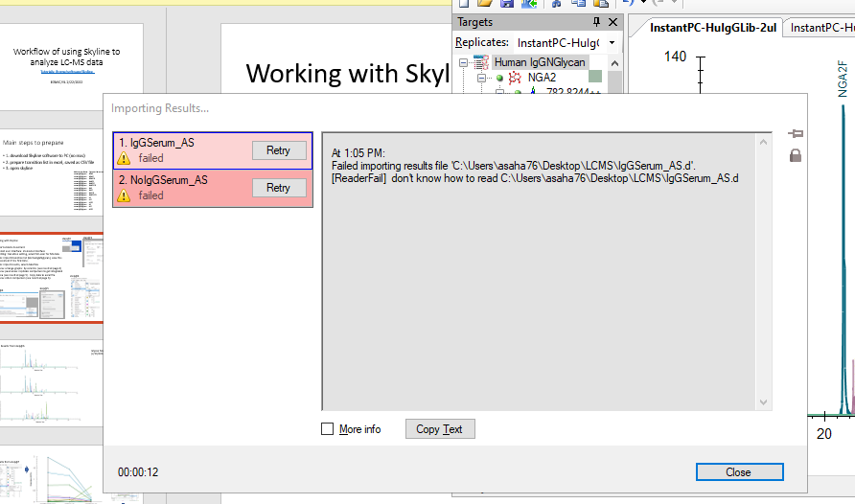Retry importing IgGSerum_AS
Image resolution: width=855 pixels, height=504 pixels.
tap(278, 150)
